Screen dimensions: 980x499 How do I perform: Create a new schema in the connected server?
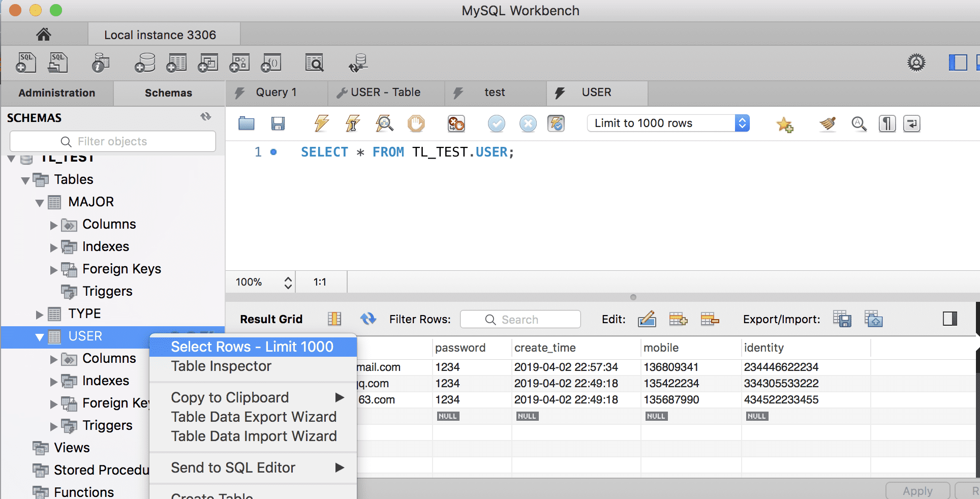(144, 63)
